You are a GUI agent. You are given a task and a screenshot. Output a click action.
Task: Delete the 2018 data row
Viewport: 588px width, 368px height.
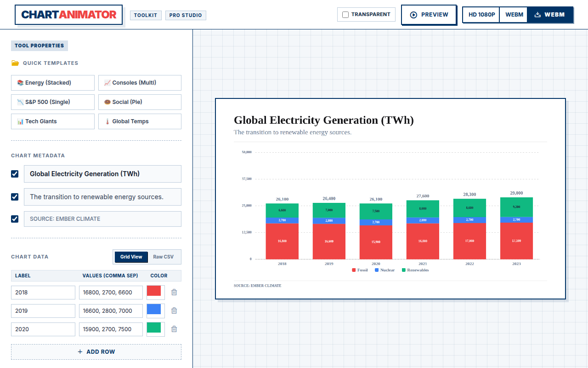[174, 292]
